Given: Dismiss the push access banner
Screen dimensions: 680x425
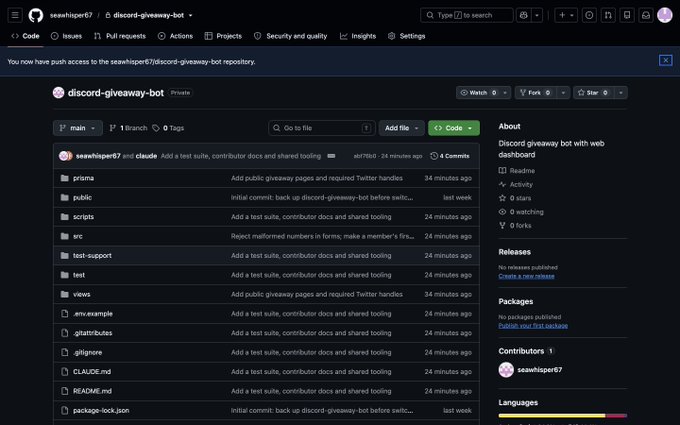Looking at the screenshot, I should (666, 60).
